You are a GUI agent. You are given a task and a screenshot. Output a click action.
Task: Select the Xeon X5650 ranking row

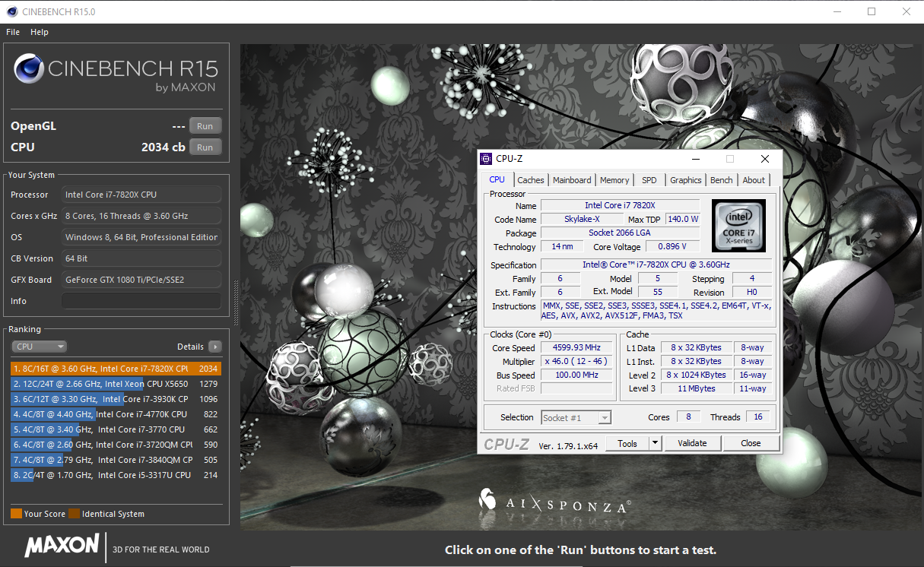(x=116, y=384)
